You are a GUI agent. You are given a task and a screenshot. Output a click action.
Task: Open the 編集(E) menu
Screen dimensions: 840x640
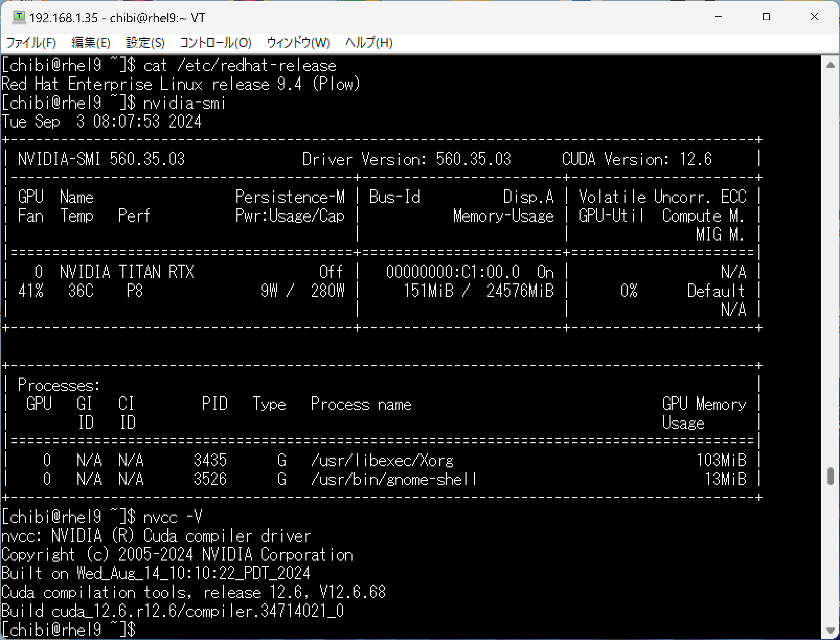(91, 42)
